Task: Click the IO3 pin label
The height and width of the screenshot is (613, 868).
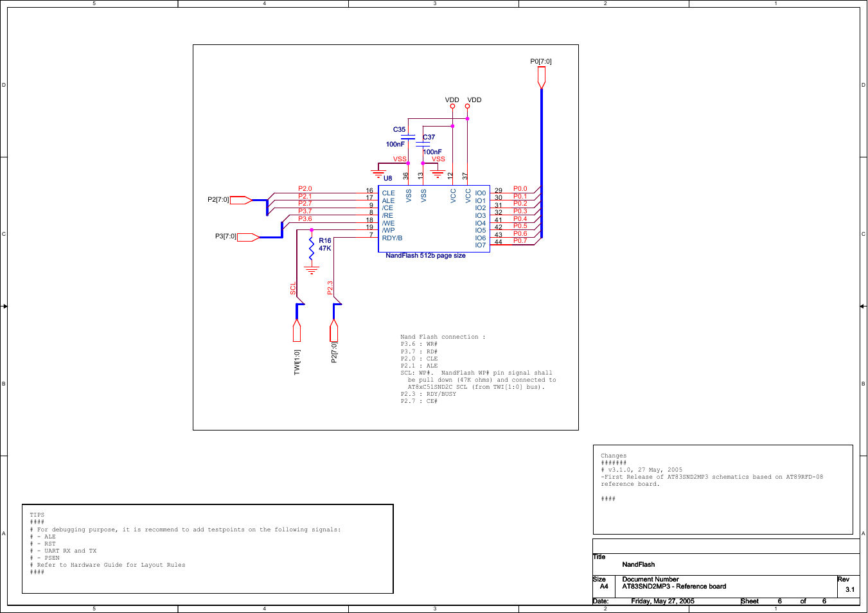Action: 481,215
